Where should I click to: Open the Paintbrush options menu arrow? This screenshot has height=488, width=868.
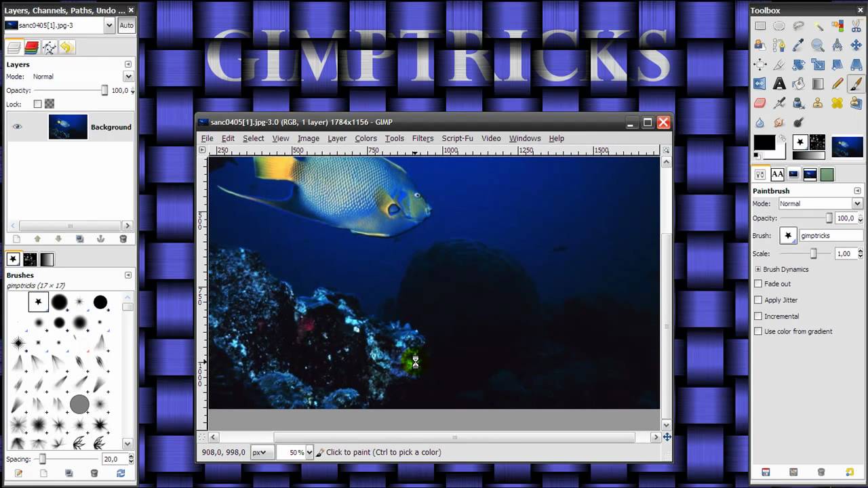[x=857, y=191]
